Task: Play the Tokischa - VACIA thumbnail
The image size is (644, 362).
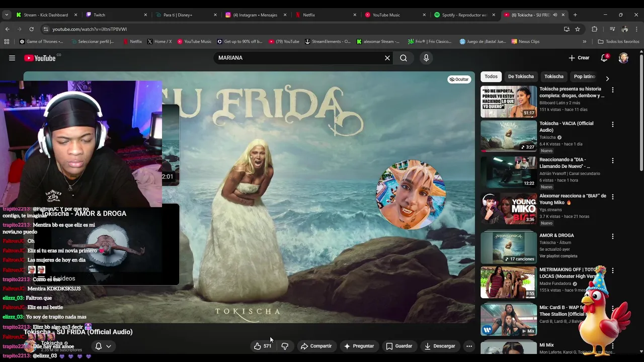Action: coord(508,136)
